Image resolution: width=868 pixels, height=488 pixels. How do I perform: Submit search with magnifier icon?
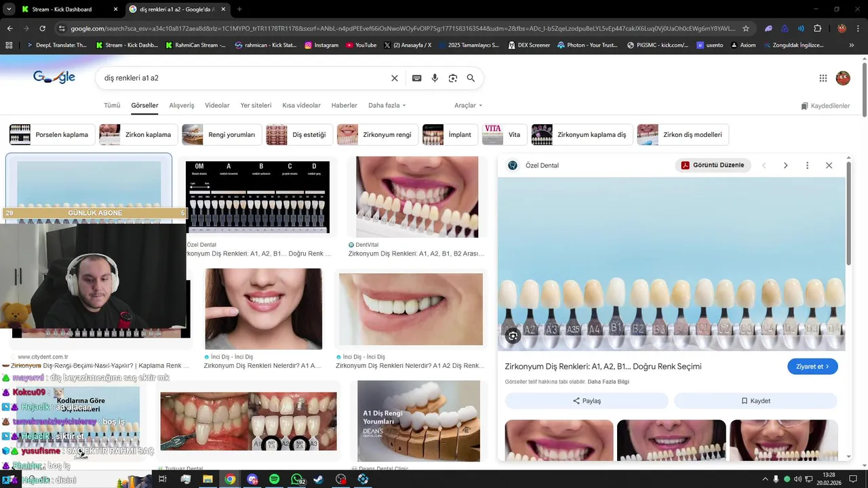coord(471,78)
